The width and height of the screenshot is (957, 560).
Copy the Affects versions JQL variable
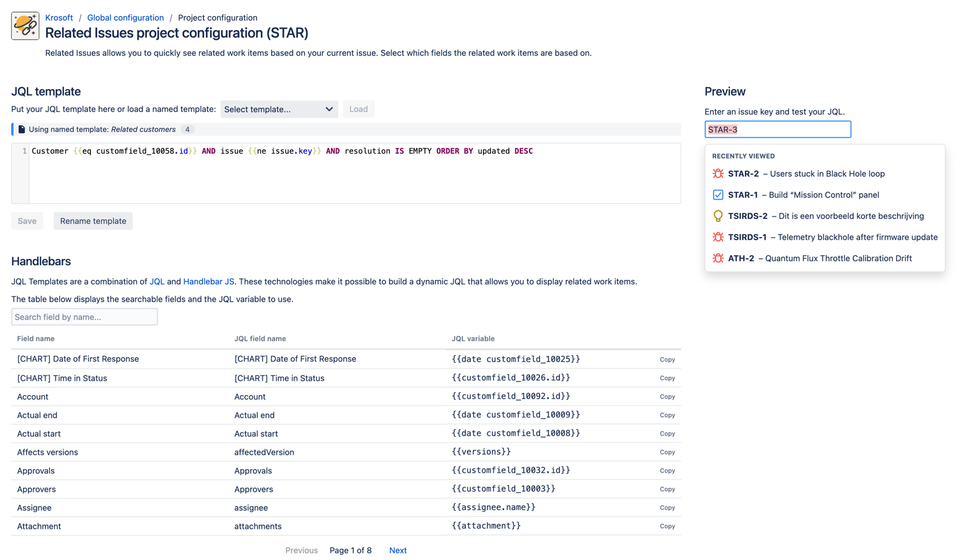(x=667, y=452)
